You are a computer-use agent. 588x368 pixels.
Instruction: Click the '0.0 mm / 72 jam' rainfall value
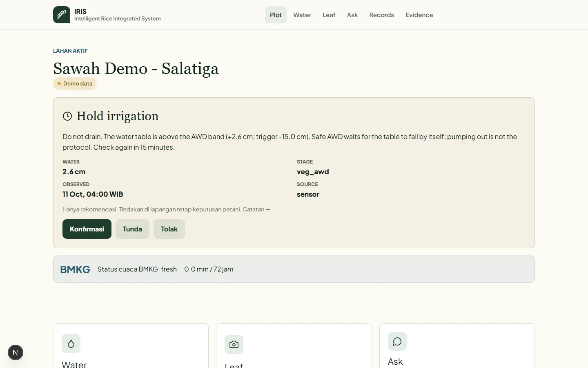click(x=209, y=269)
